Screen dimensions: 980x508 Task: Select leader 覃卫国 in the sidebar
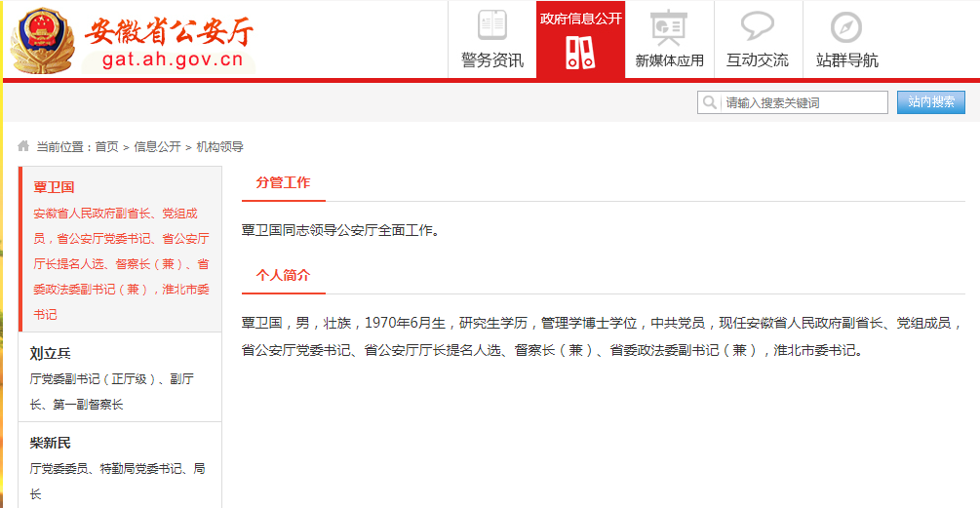[54, 187]
